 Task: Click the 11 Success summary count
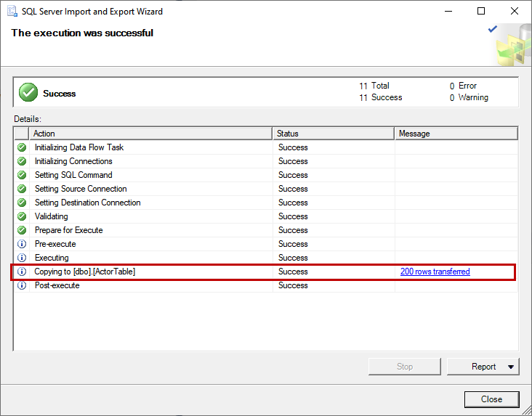(x=381, y=97)
